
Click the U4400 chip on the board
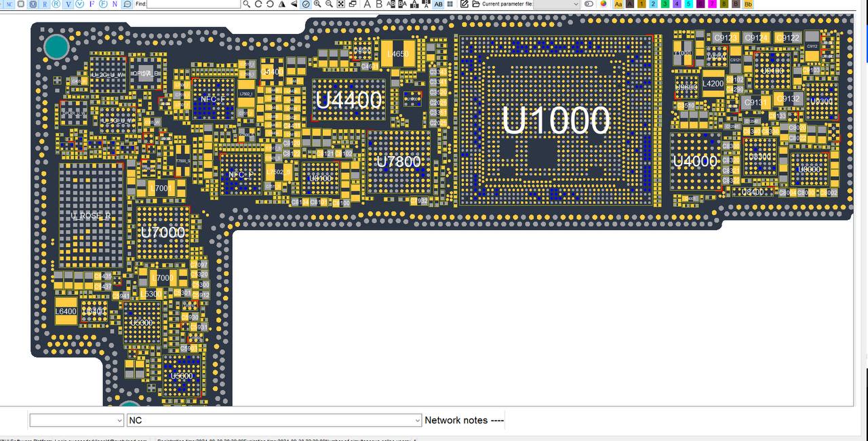pyautogui.click(x=349, y=100)
